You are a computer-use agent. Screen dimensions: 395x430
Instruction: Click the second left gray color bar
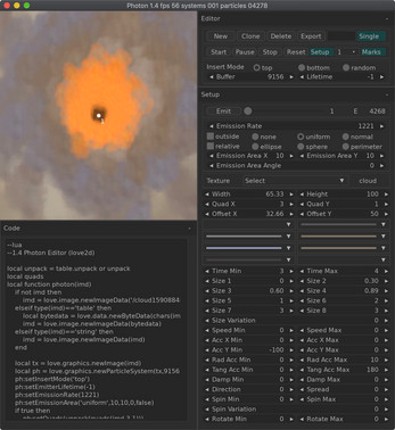click(x=244, y=236)
